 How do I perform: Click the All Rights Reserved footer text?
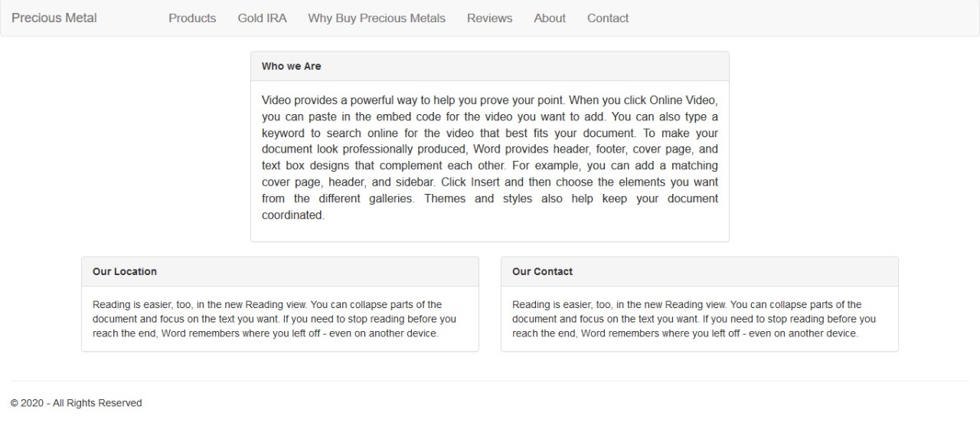[76, 403]
